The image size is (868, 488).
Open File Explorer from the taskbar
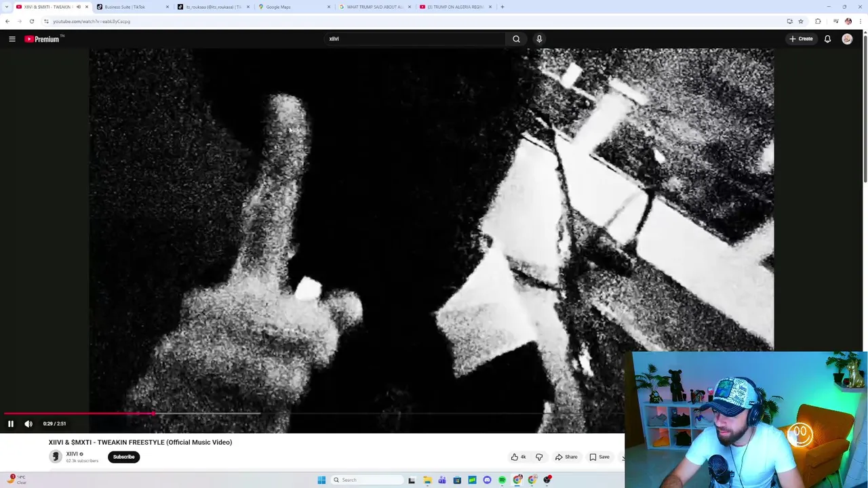point(427,480)
